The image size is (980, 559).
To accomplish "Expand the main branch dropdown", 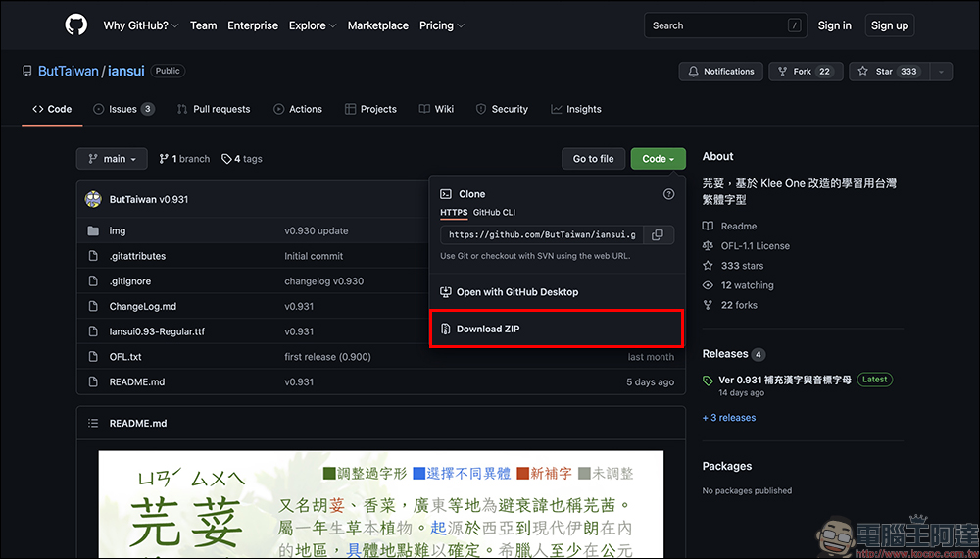I will [x=112, y=159].
